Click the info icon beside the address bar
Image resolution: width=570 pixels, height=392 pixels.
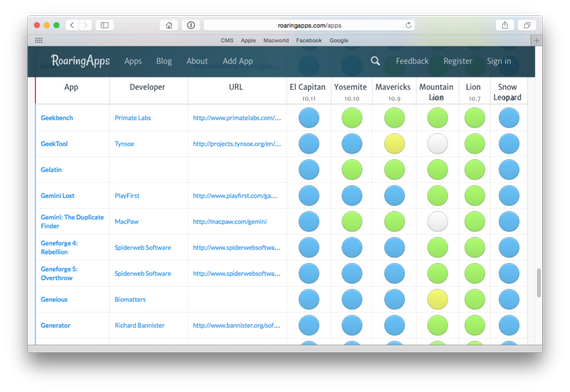191,25
